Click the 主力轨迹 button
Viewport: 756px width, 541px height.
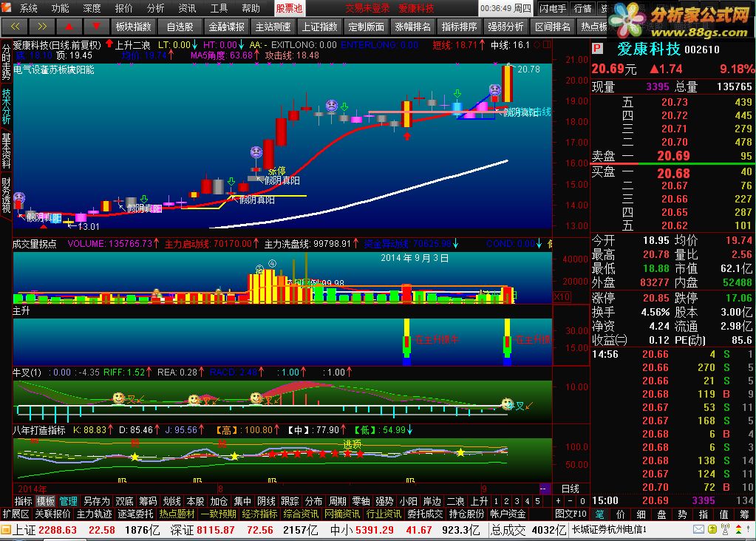tap(94, 514)
